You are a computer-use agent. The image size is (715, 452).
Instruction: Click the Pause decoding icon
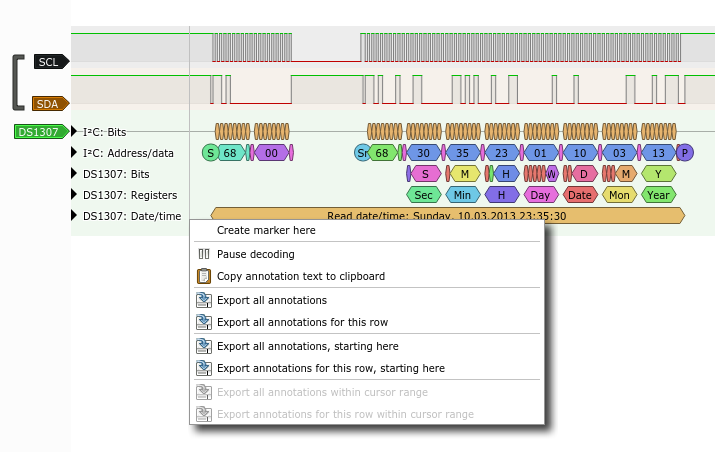tap(204, 254)
